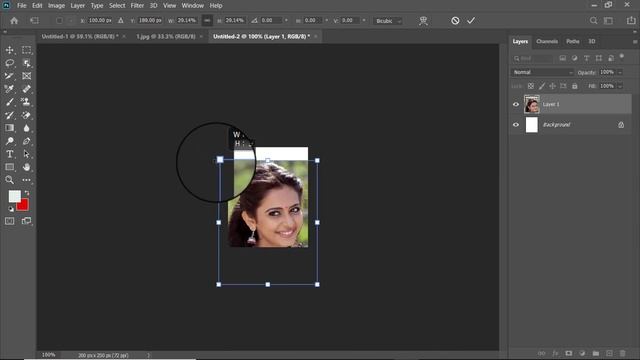This screenshot has height=360, width=640.
Task: Open the search icon in options bar
Action: pos(593,20)
